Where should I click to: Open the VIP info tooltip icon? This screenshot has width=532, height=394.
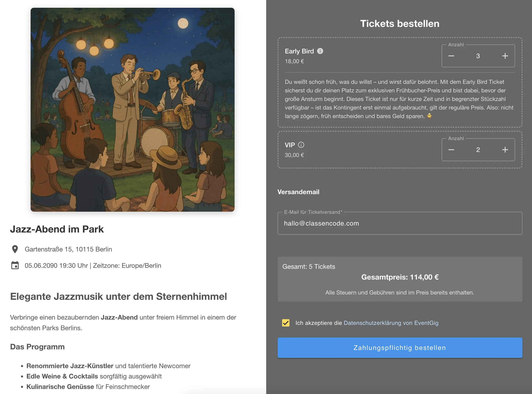pos(302,145)
